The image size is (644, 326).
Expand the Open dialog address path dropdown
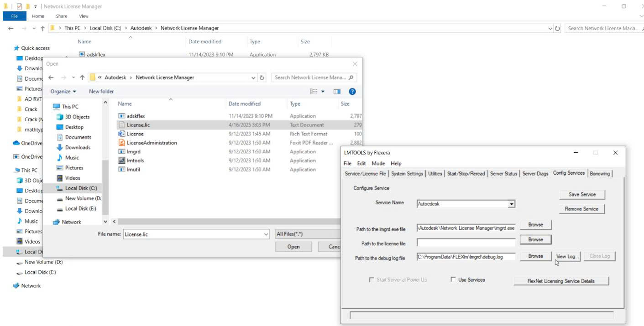(x=254, y=78)
